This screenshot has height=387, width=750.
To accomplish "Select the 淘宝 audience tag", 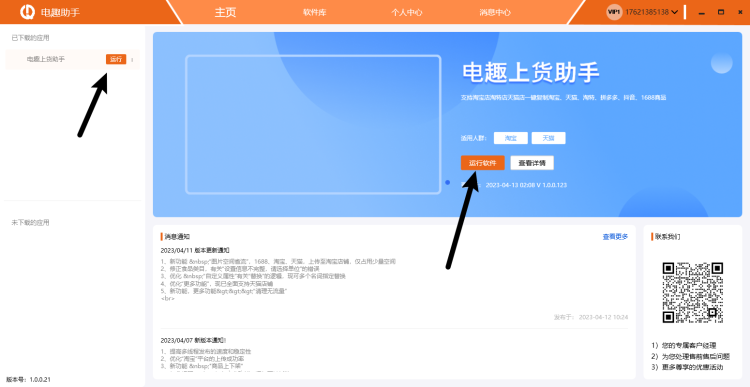I will pos(511,138).
